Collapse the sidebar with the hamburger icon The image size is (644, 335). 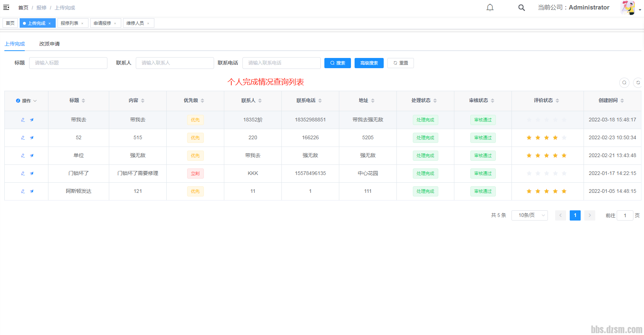pos(6,7)
